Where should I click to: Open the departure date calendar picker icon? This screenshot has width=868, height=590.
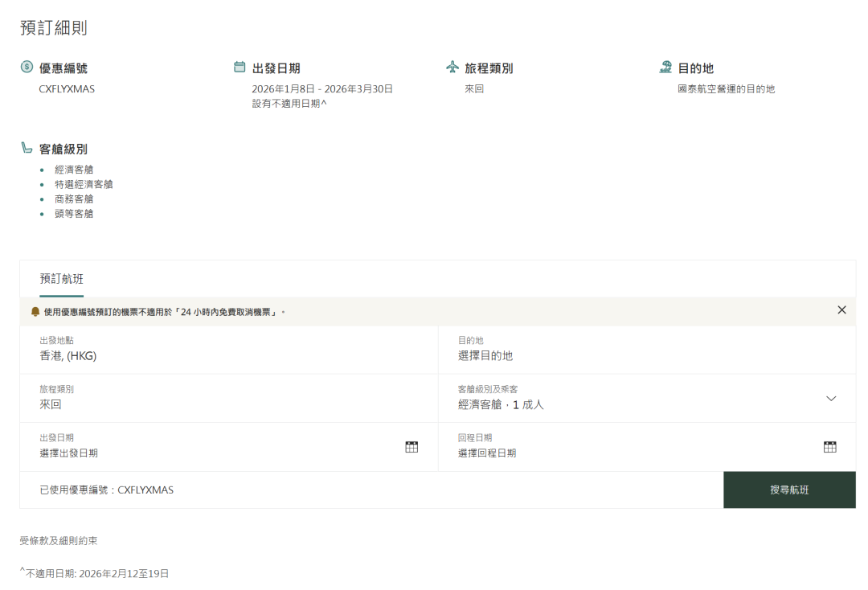(x=411, y=447)
